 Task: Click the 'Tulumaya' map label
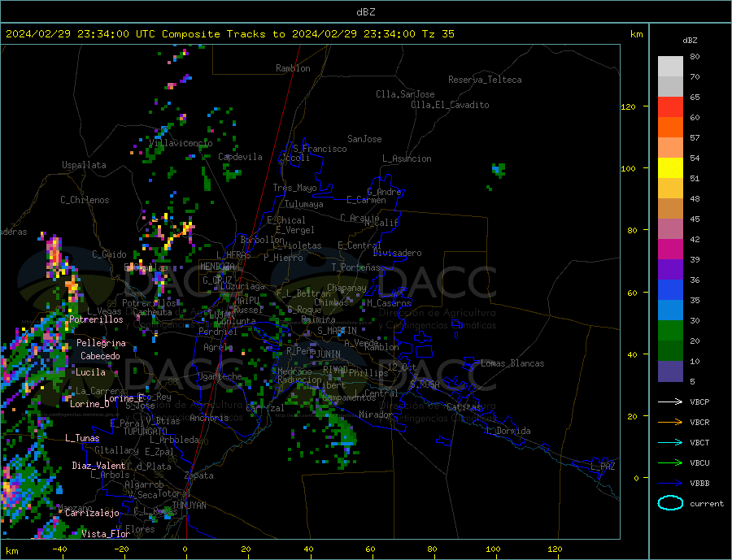pyautogui.click(x=304, y=204)
